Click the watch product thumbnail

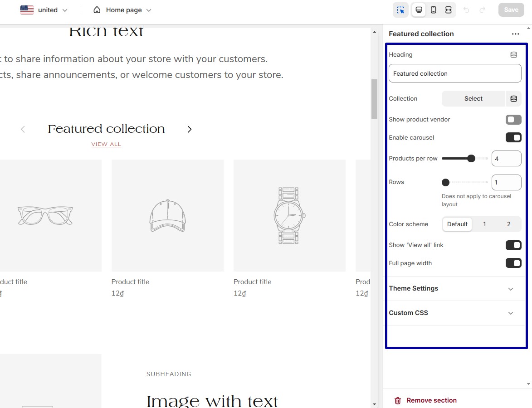[x=289, y=216]
